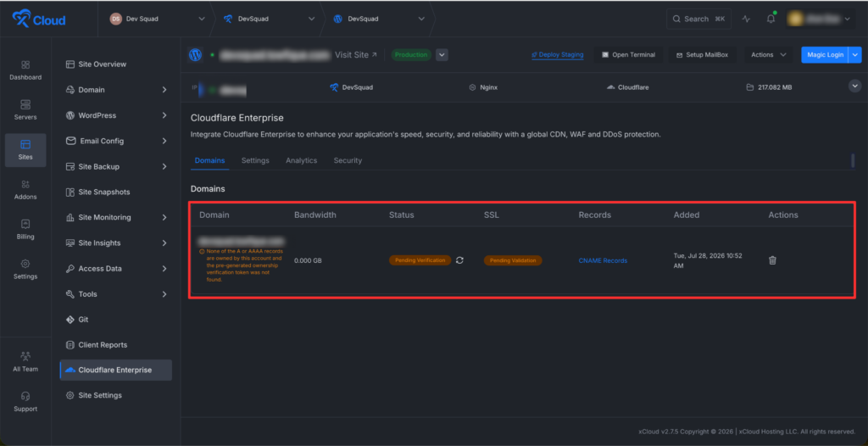Click the 0.000 GB bandwidth value
This screenshot has height=446, width=868.
(308, 260)
